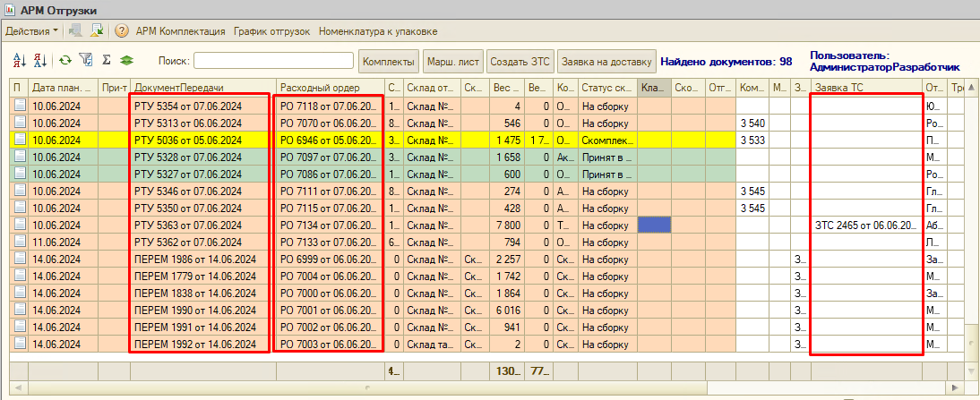Click the right arrow of the horizontal scrollbar
This screenshot has width=980, height=400.
click(x=955, y=387)
